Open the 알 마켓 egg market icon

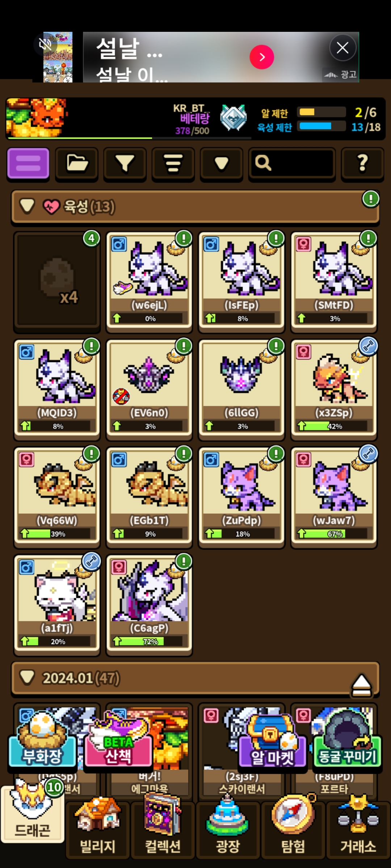coord(273,740)
